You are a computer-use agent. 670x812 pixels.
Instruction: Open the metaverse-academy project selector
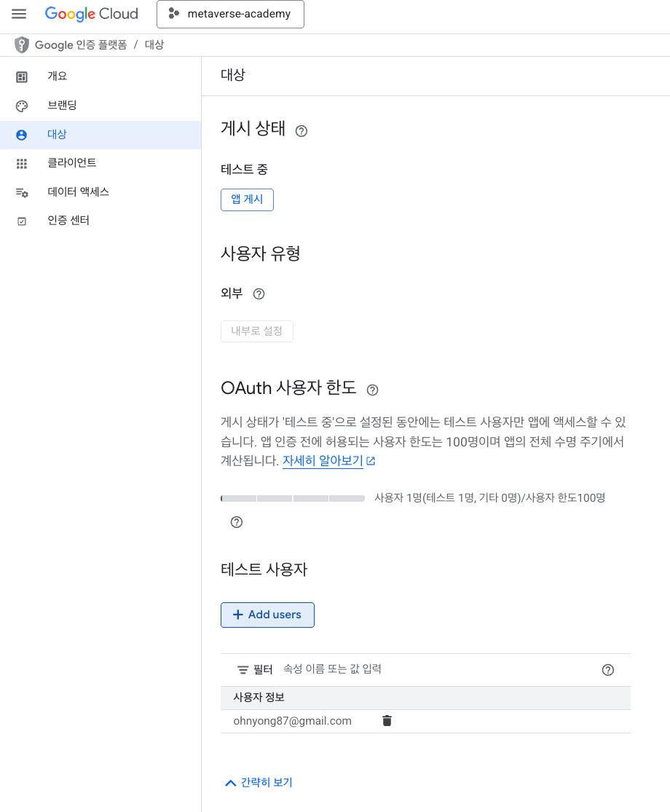coord(230,14)
